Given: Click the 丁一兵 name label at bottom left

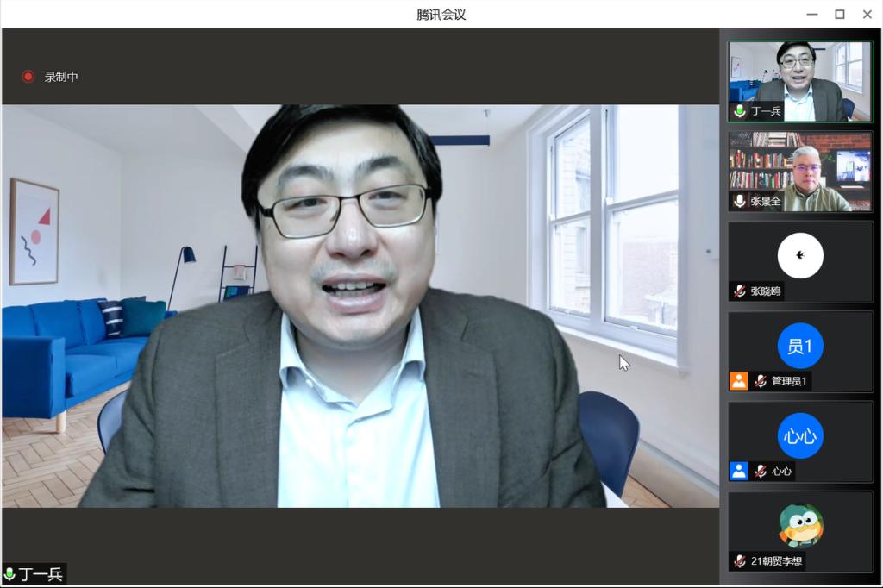Looking at the screenshot, I should point(41,574).
